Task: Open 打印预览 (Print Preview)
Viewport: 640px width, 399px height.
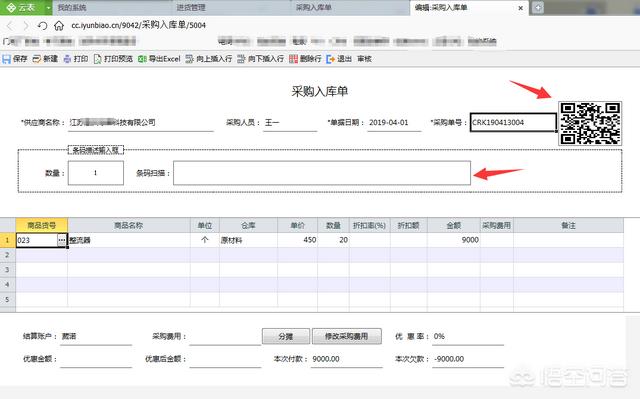Action: [113, 59]
